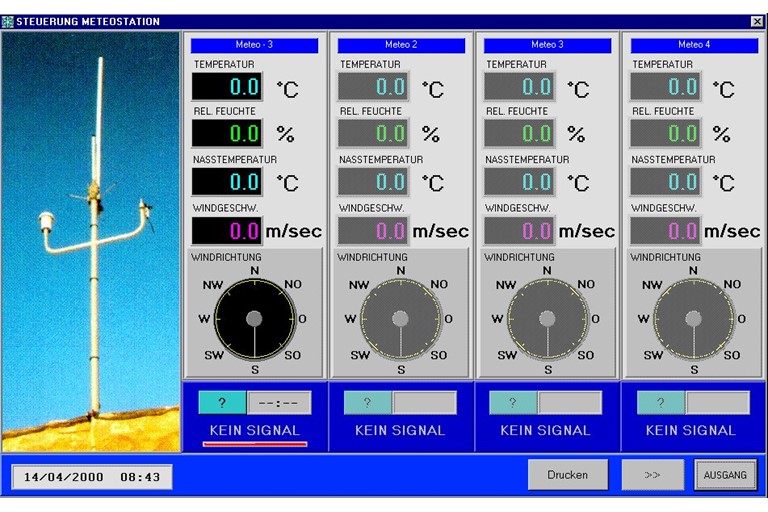Click the empty time field of Meteo 2
768x512 pixels.
[425, 403]
